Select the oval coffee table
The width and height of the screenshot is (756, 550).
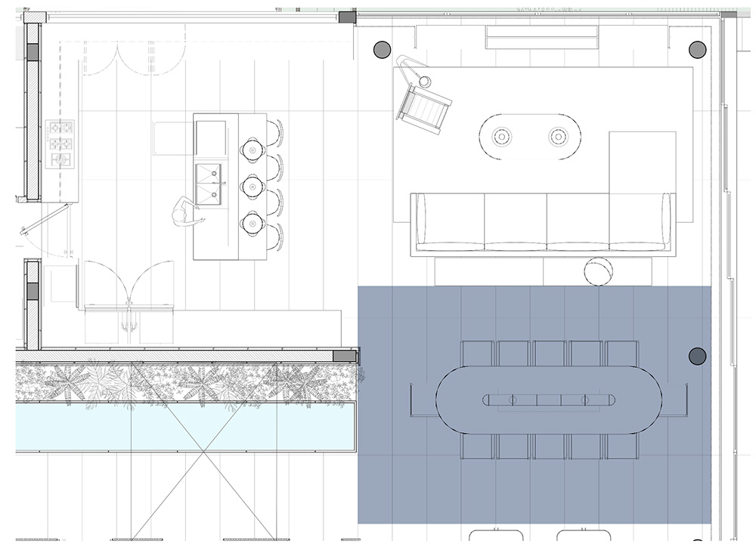click(529, 137)
